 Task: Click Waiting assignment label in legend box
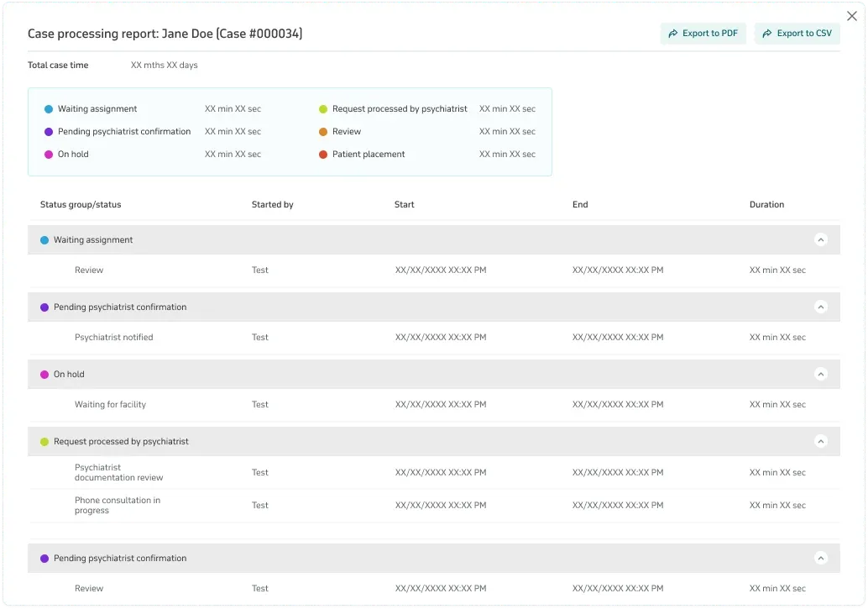click(x=97, y=109)
